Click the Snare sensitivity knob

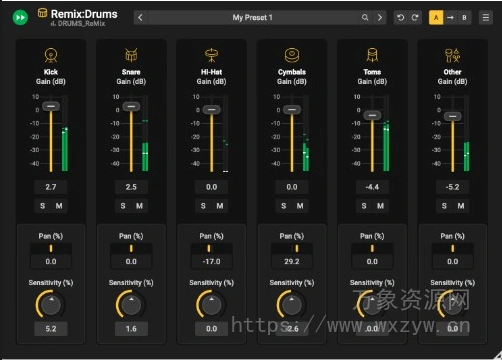131,305
